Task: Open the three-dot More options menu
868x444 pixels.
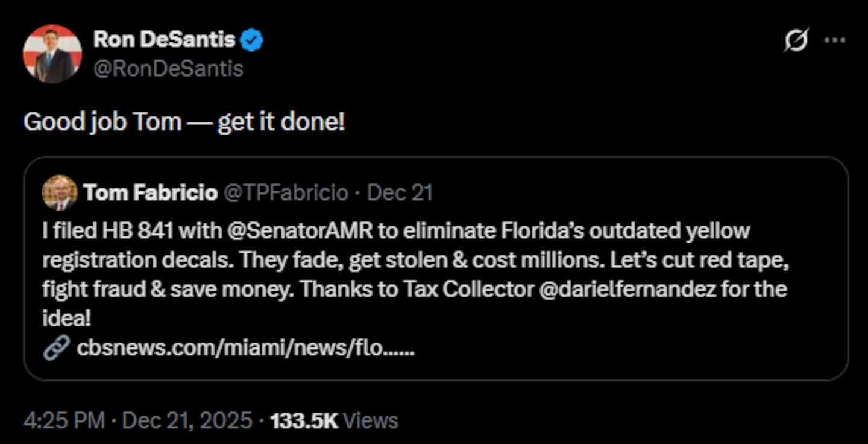Action: (x=835, y=40)
